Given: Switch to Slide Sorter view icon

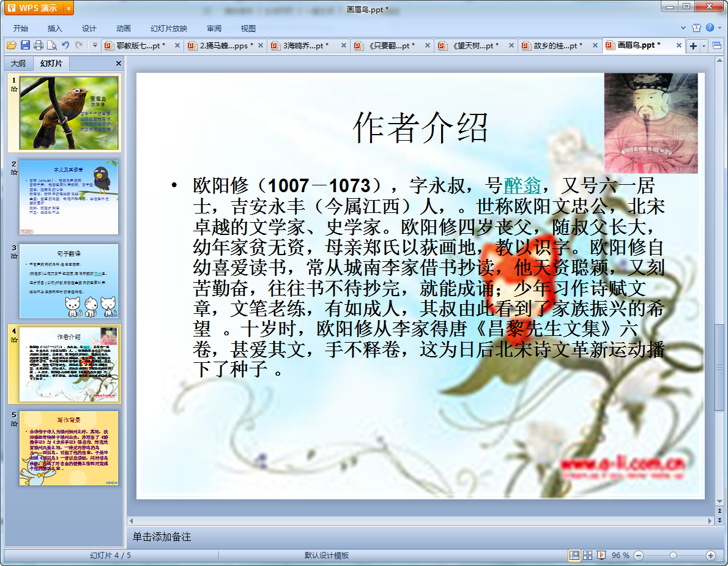Looking at the screenshot, I should 587,556.
